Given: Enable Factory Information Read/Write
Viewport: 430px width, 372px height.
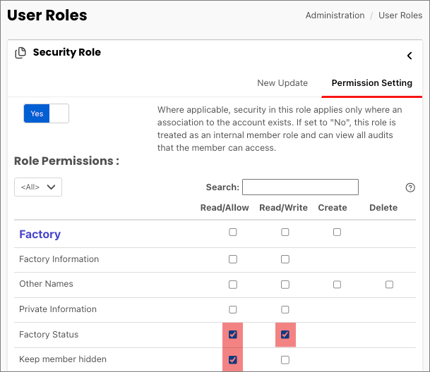Looking at the screenshot, I should tap(285, 259).
